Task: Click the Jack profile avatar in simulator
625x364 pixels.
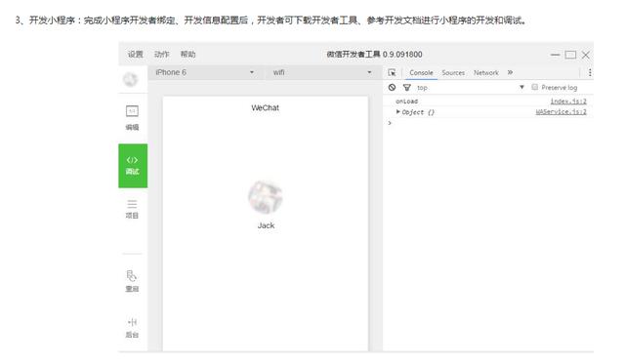Action: coord(266,197)
